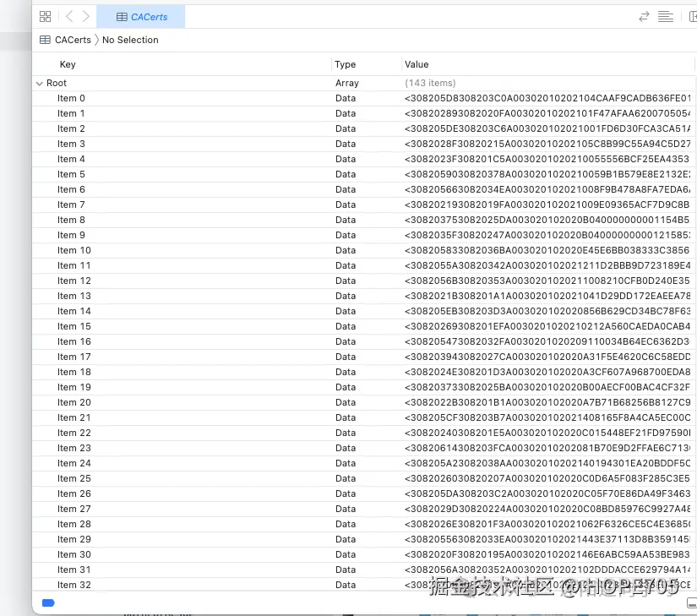Select the Item 14 row
The image size is (697, 616).
363,311
